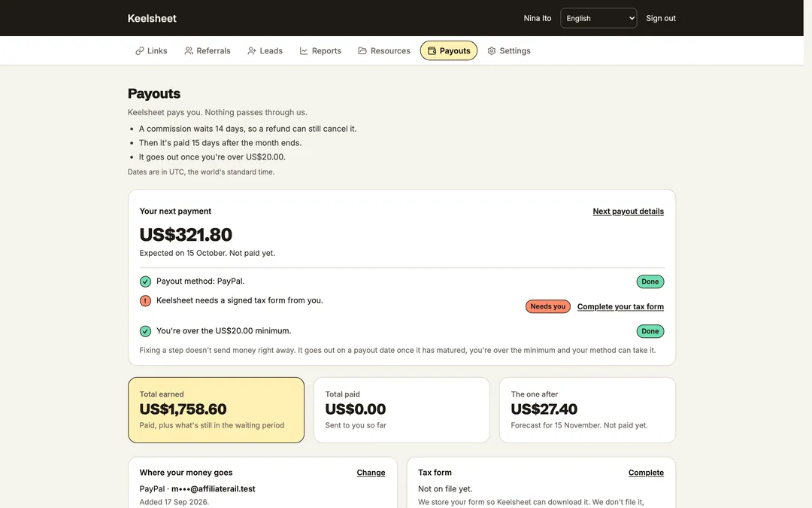812x508 pixels.
Task: Click 'Expected on 15 October. Not paid yet.'
Action: point(208,253)
